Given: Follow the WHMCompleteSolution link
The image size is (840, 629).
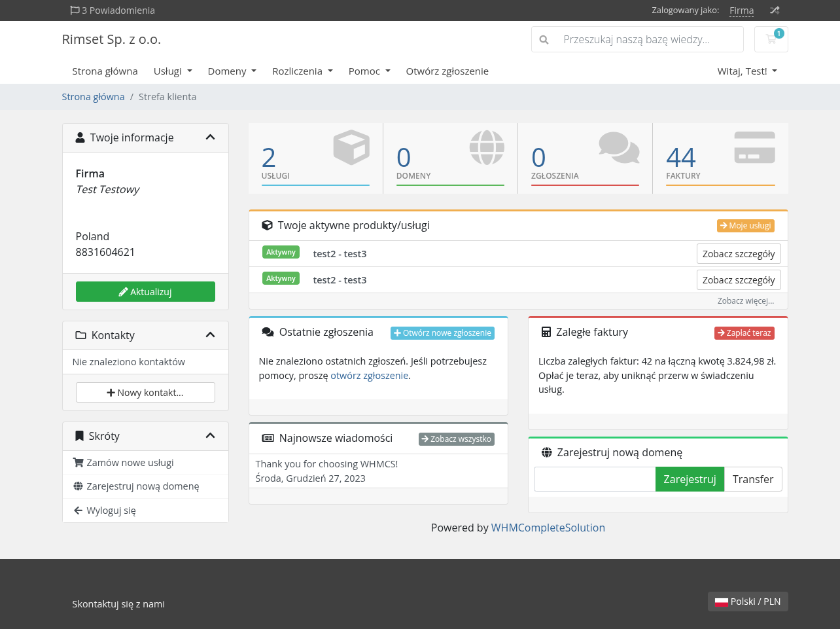Looking at the screenshot, I should 548,528.
